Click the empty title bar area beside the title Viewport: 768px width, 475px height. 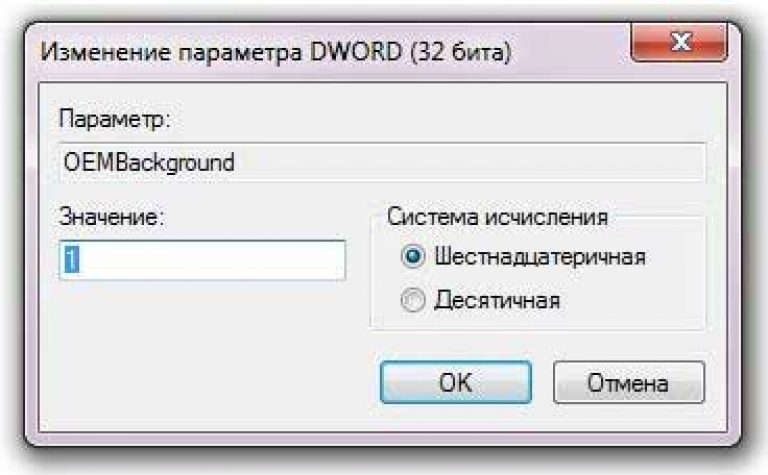click(x=570, y=52)
